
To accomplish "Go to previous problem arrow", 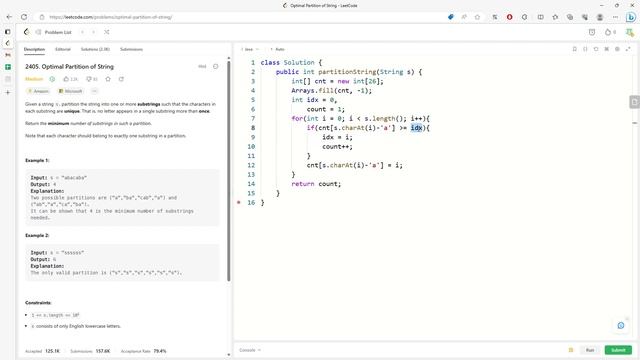I will point(82,32).
